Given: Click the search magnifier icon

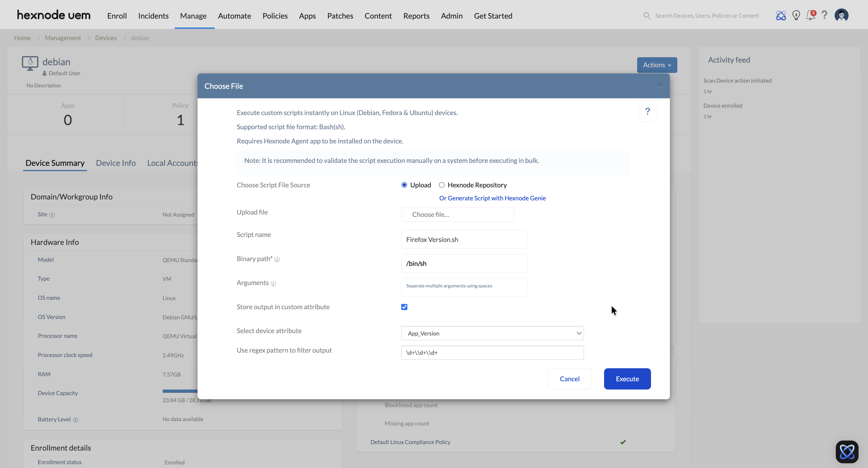Looking at the screenshot, I should [647, 15].
